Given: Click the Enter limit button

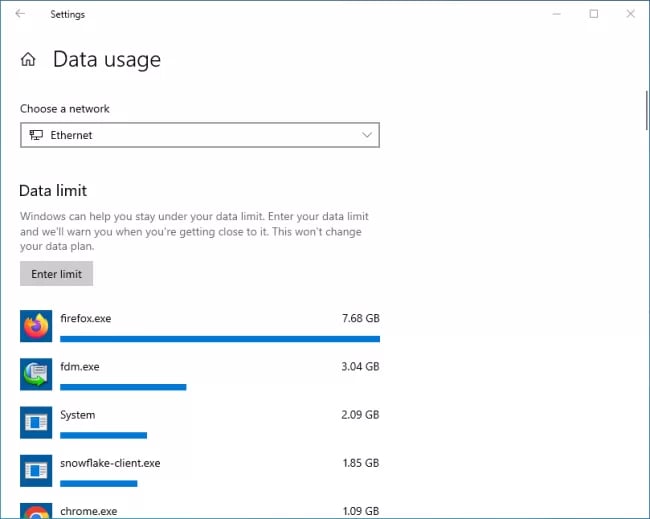Looking at the screenshot, I should pyautogui.click(x=56, y=274).
